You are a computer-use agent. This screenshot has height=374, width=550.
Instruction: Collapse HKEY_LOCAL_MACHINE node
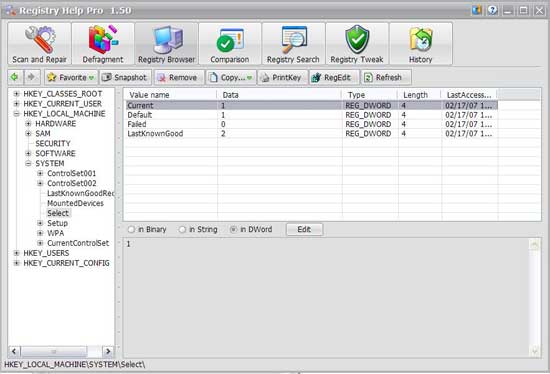point(16,114)
